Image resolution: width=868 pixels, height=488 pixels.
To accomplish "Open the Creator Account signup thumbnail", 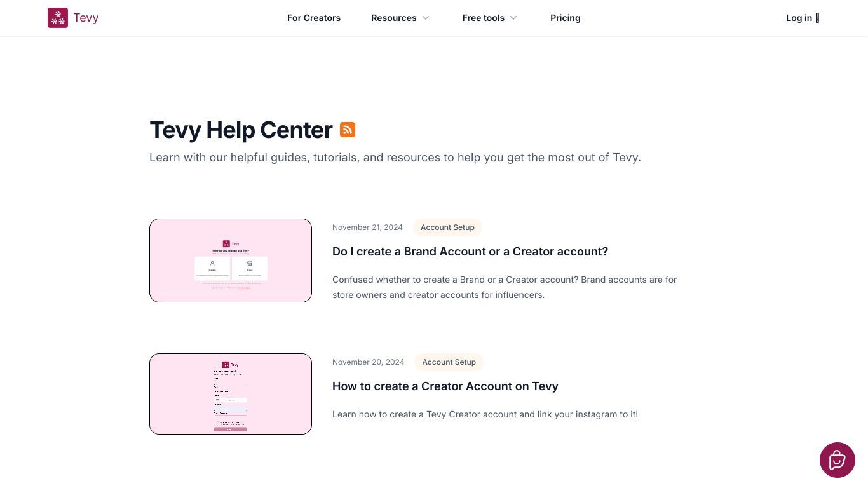I will (231, 394).
